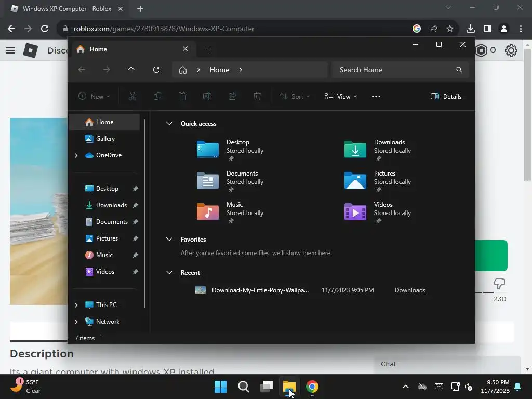Open the Sort dropdown menu

coord(294,96)
